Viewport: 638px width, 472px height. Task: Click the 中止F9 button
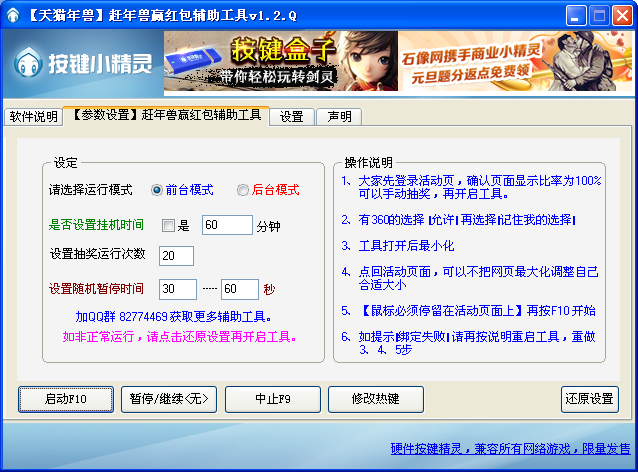[273, 399]
